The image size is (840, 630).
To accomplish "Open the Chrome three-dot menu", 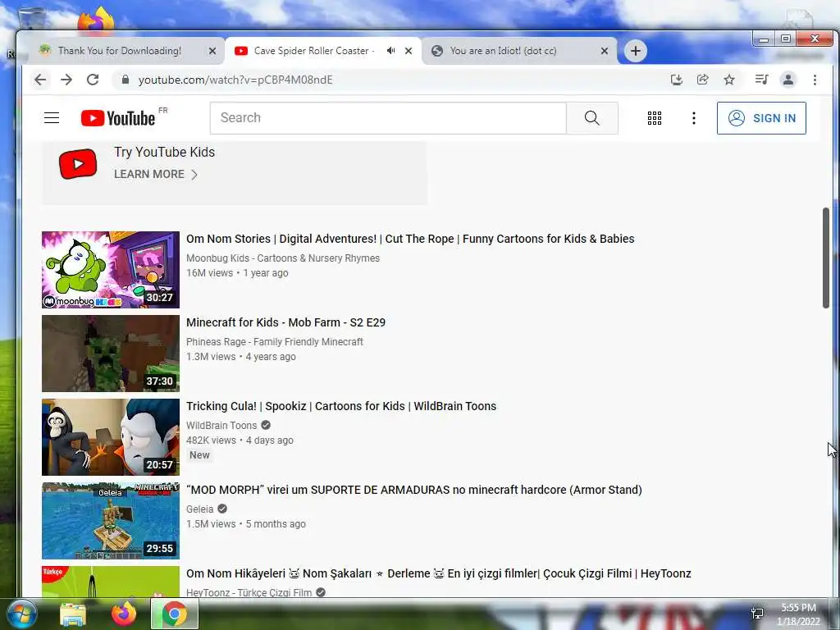I will 815,80.
